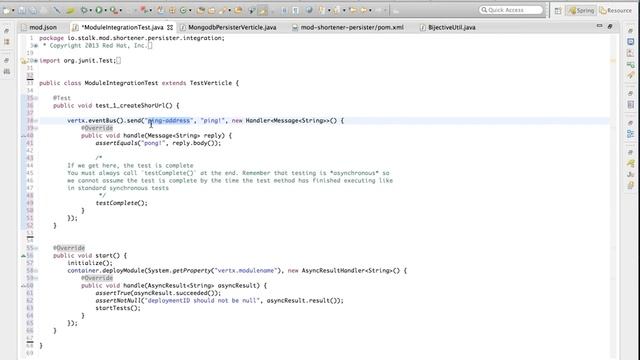Collapse the @Override fold at line 59

36,278
